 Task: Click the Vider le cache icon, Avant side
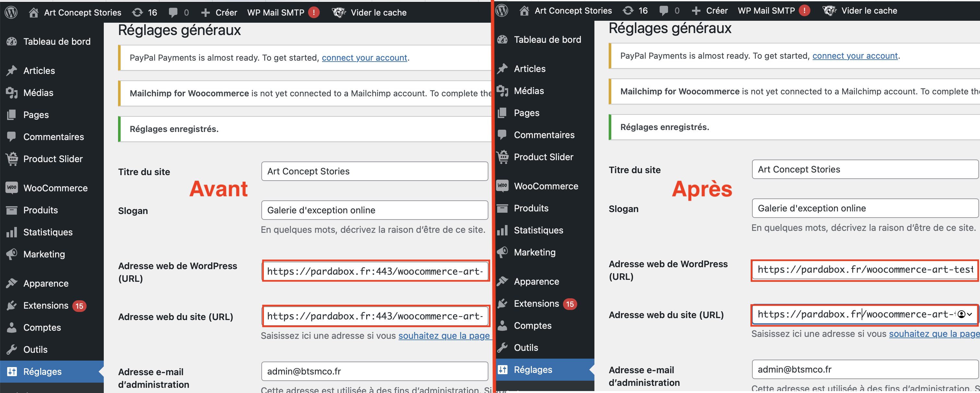339,13
